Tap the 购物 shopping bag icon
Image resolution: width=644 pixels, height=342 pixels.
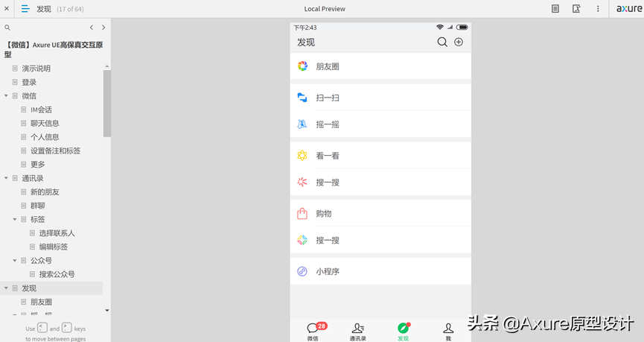point(302,213)
